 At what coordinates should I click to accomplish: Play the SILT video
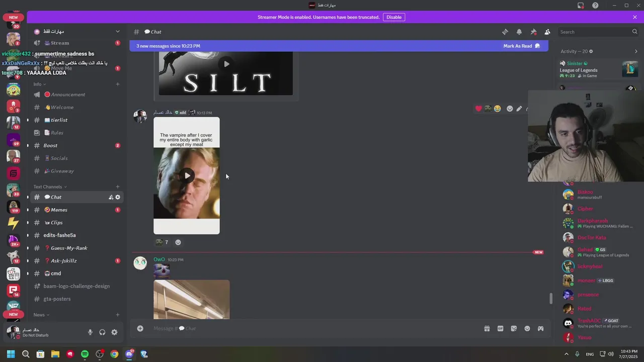tap(226, 64)
